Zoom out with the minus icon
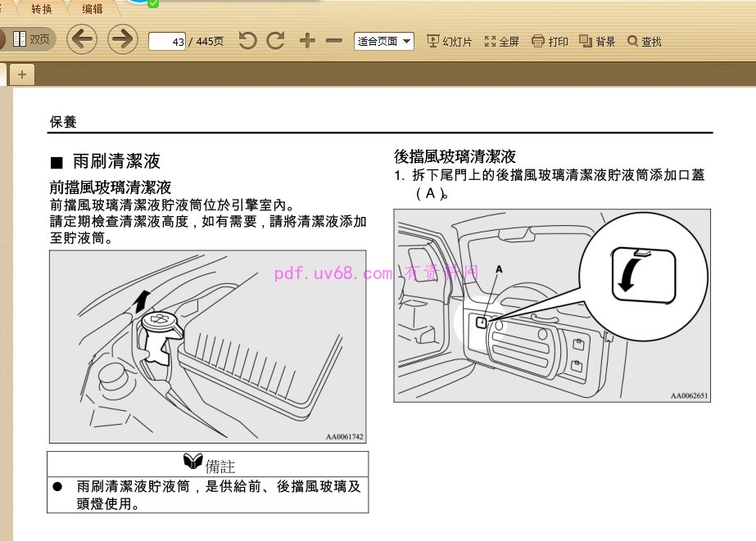This screenshot has width=756, height=541. (x=333, y=40)
